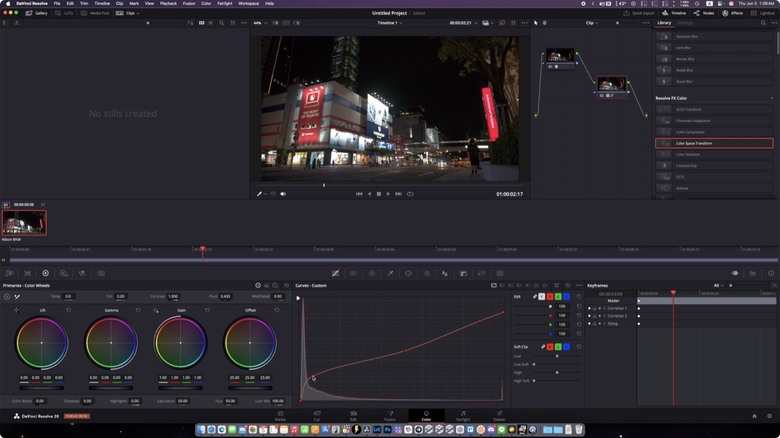
Task: Reset the Lift color wheel
Action: [x=69, y=310]
